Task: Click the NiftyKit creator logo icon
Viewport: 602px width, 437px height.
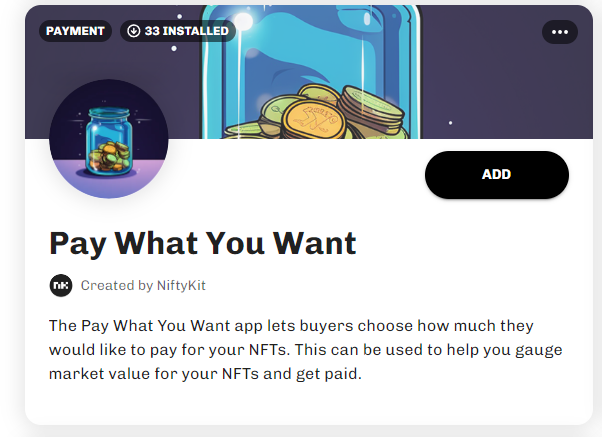Action: pyautogui.click(x=61, y=285)
